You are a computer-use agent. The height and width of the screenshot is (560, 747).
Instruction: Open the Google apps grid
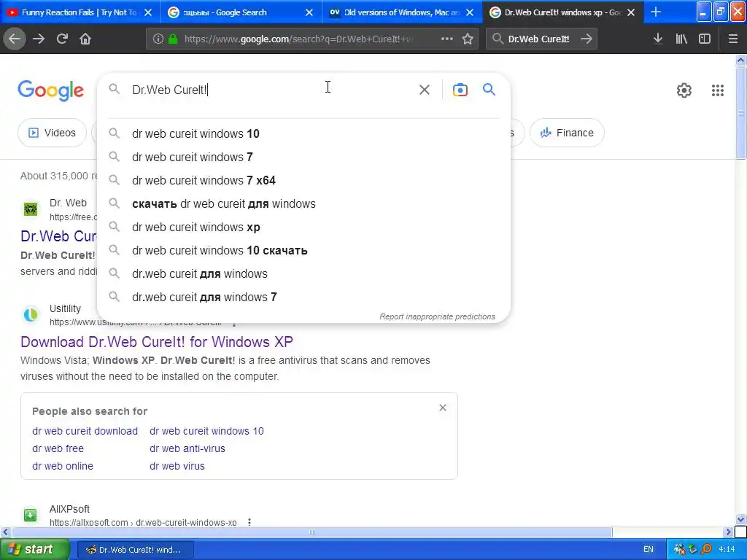[718, 90]
